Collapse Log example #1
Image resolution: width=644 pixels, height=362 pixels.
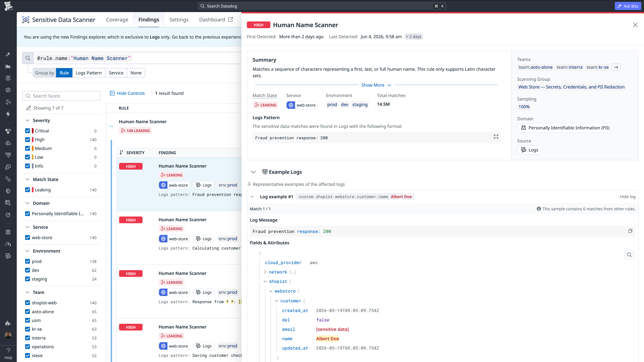(252, 197)
